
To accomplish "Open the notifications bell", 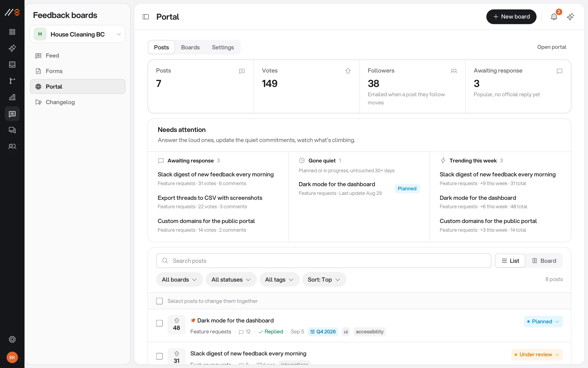I will coord(554,17).
